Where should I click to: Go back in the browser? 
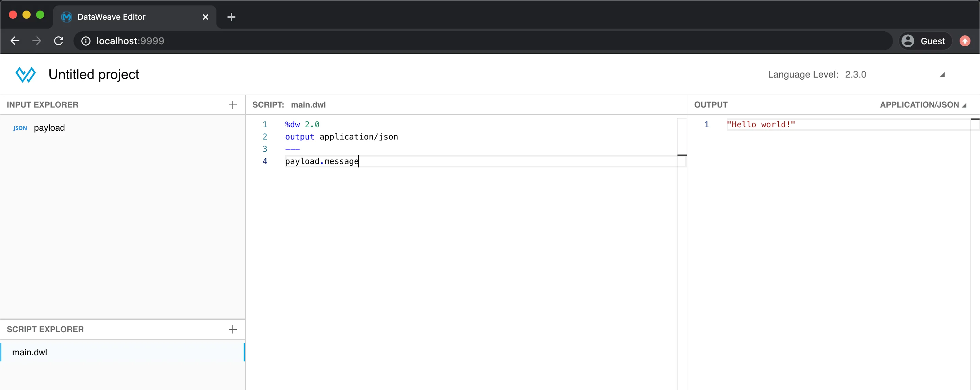pyautogui.click(x=15, y=41)
